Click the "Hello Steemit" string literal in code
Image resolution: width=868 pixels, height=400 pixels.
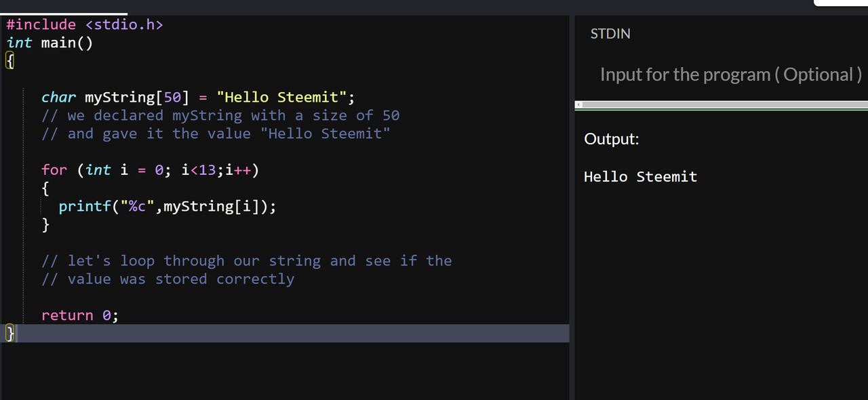click(x=281, y=97)
